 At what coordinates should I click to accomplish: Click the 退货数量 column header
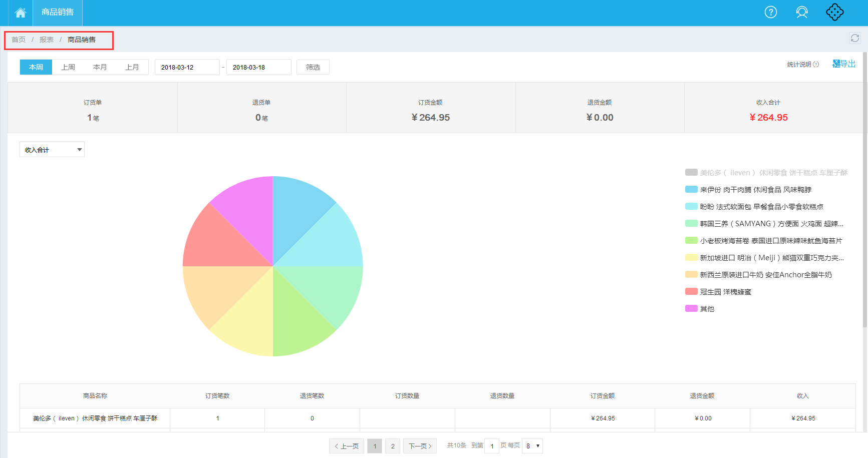502,396
